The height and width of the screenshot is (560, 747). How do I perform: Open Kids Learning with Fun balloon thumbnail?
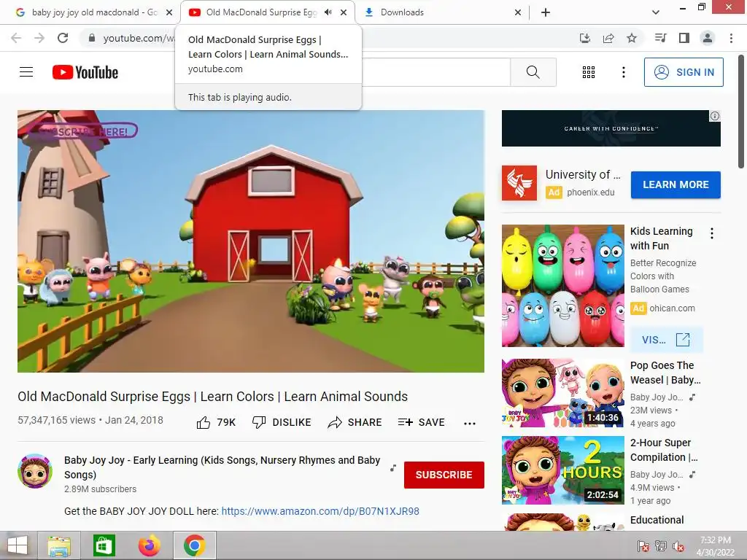coord(562,286)
